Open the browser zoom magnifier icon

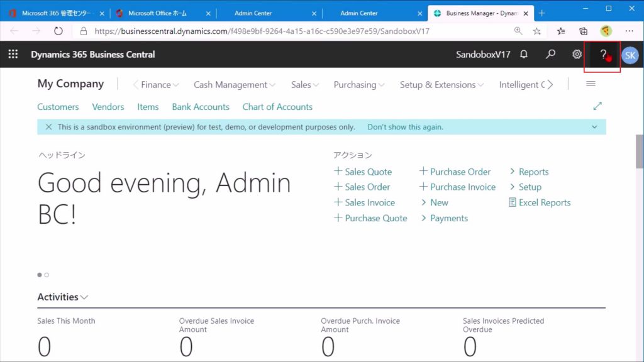tap(518, 31)
